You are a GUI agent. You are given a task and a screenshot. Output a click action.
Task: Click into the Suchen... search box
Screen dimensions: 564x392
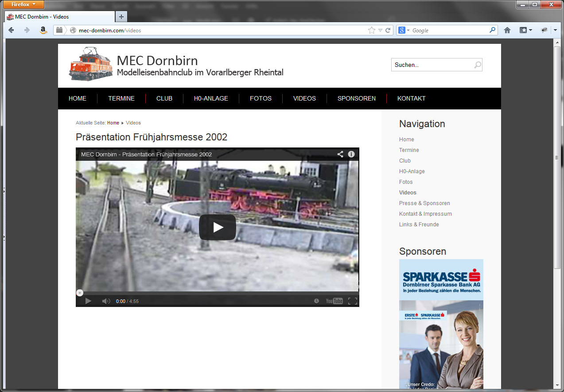tap(432, 65)
